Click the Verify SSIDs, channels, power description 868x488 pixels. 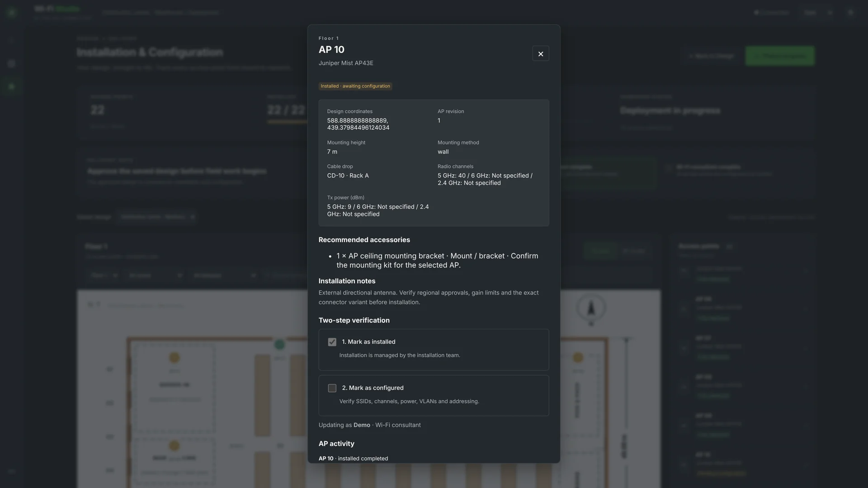[x=409, y=401]
